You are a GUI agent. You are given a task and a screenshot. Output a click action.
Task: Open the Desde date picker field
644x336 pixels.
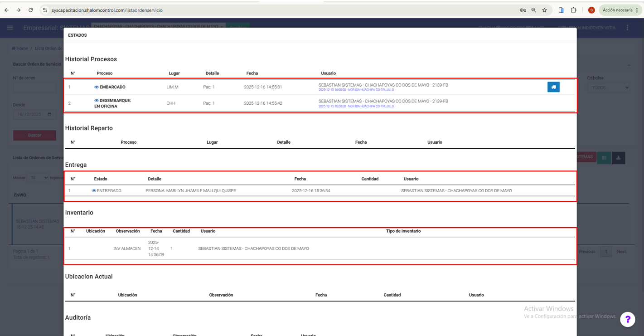coord(34,114)
